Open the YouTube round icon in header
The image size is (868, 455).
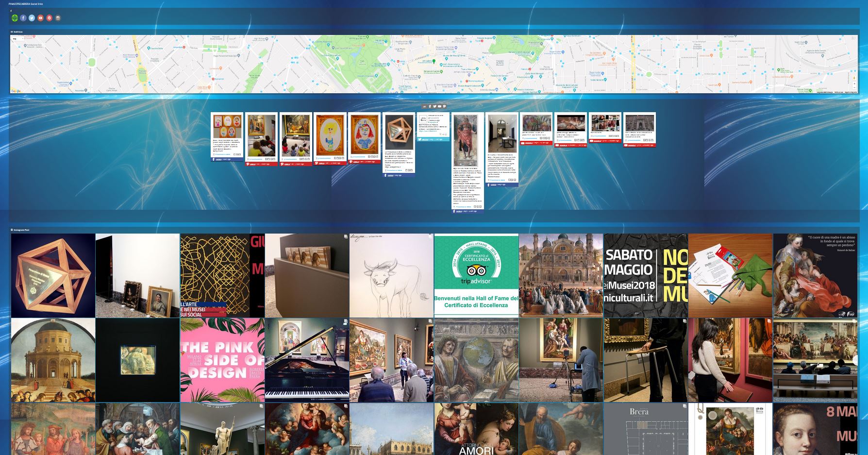pos(41,18)
